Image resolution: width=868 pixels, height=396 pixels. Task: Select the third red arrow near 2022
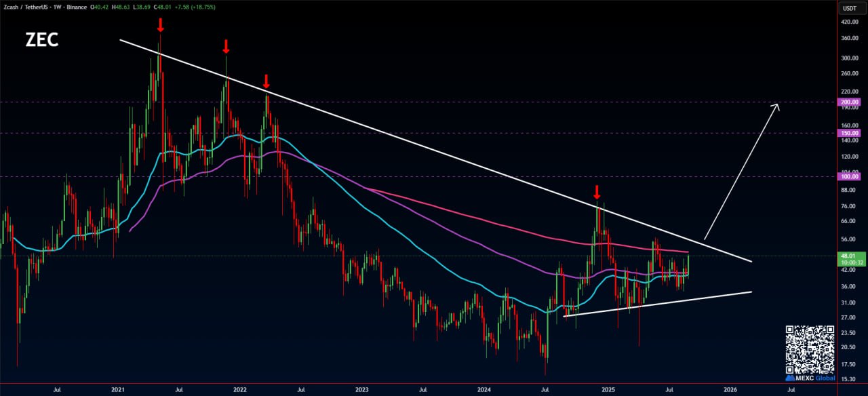point(267,81)
